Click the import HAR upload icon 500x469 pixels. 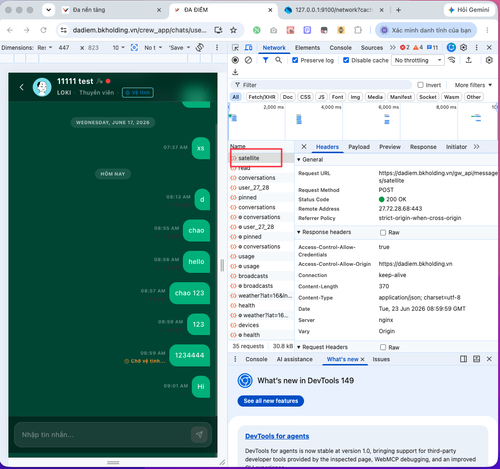click(469, 60)
